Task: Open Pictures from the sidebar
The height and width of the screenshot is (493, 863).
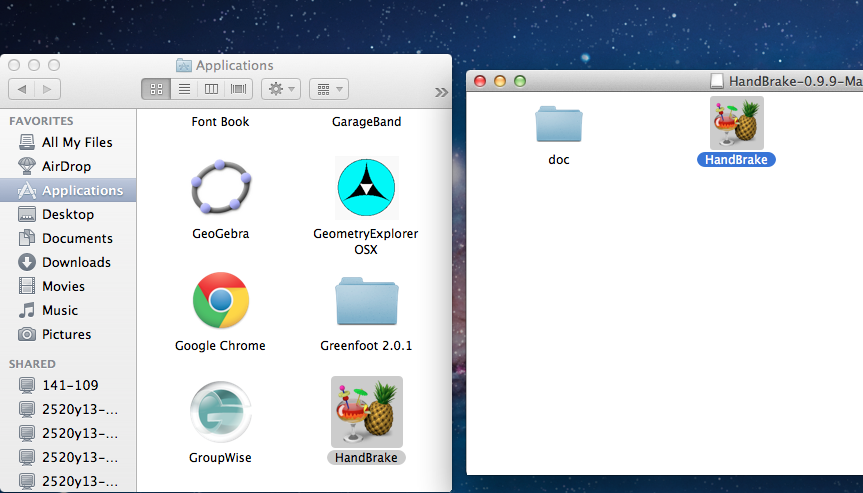Action: pyautogui.click(x=68, y=335)
